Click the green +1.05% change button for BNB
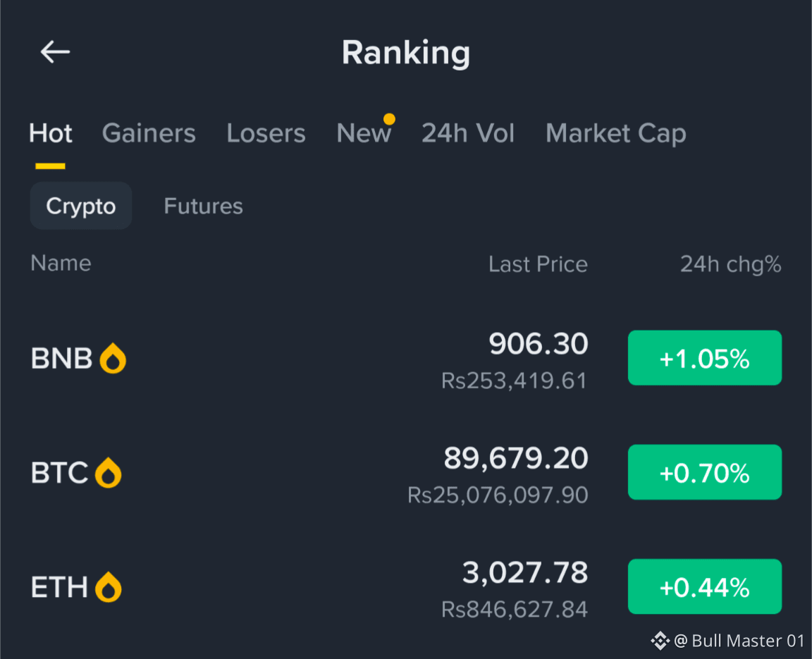This screenshot has height=659, width=812. [704, 357]
